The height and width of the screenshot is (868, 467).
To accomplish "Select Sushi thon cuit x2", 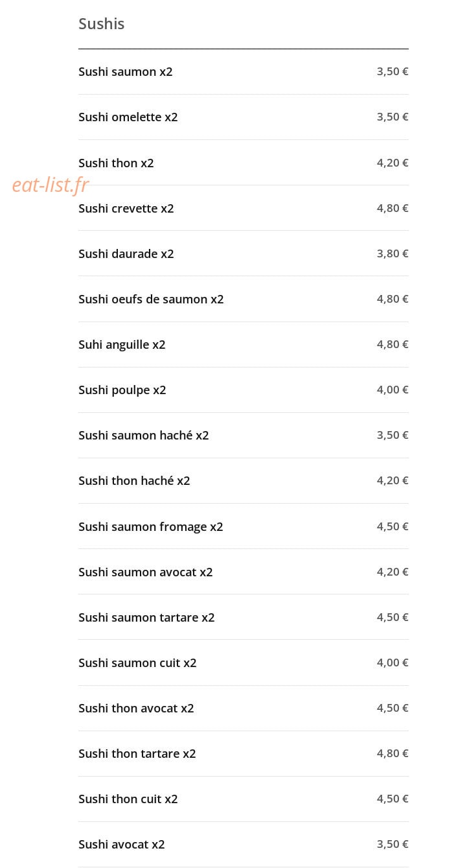I will pyautogui.click(x=243, y=799).
